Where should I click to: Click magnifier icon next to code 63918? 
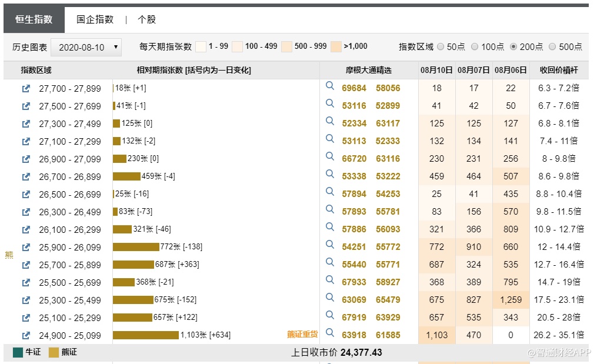pos(330,333)
